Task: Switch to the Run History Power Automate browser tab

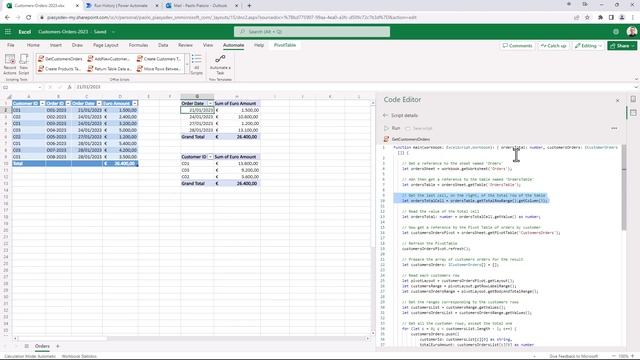Action: point(121,6)
